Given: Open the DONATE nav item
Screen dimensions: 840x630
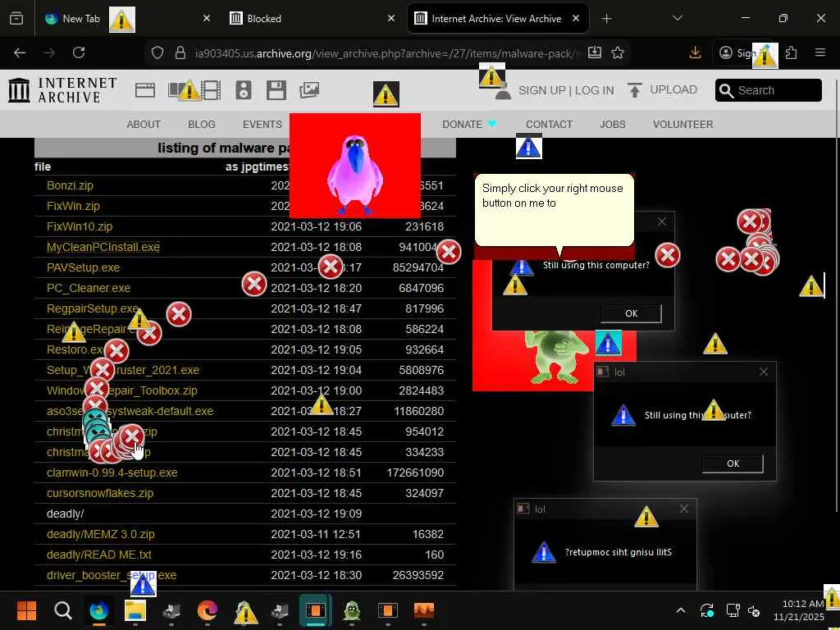Looking at the screenshot, I should click(463, 125).
